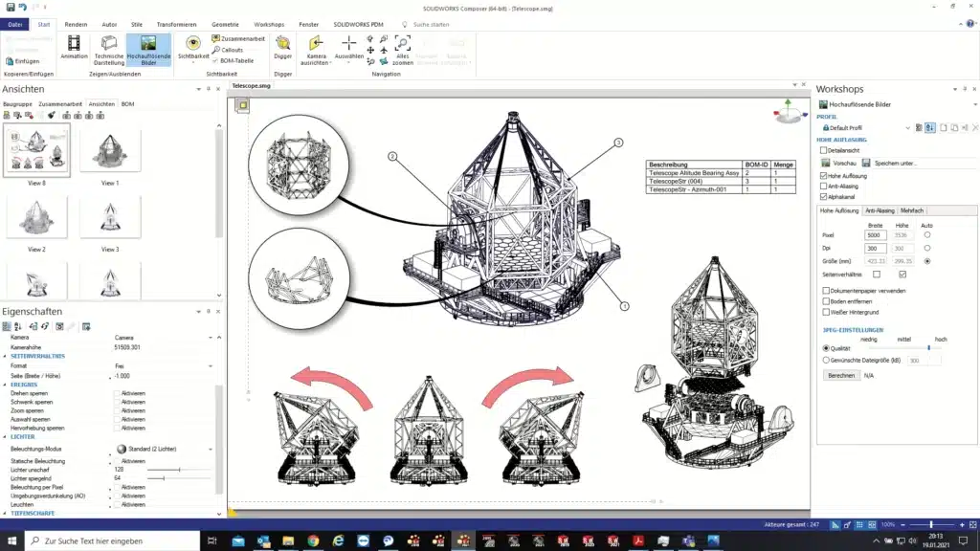Select the Animation tool in the ribbon
Image resolution: width=980 pixels, height=551 pixels.
(x=74, y=45)
